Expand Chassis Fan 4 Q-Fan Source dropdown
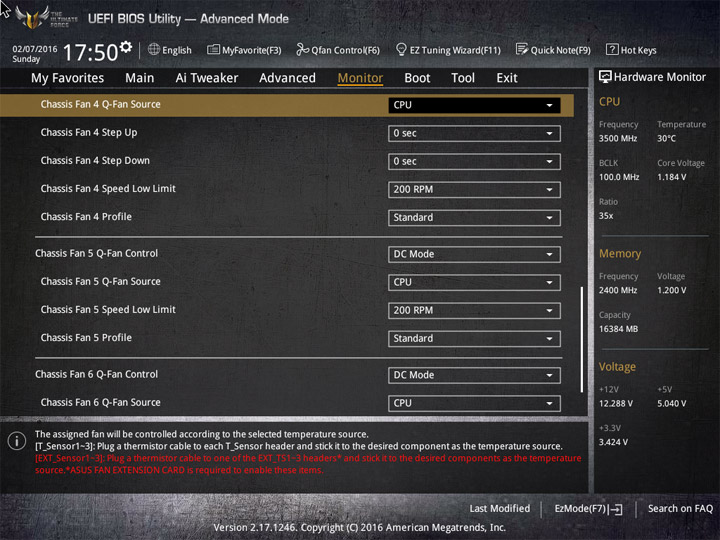 pos(474,105)
